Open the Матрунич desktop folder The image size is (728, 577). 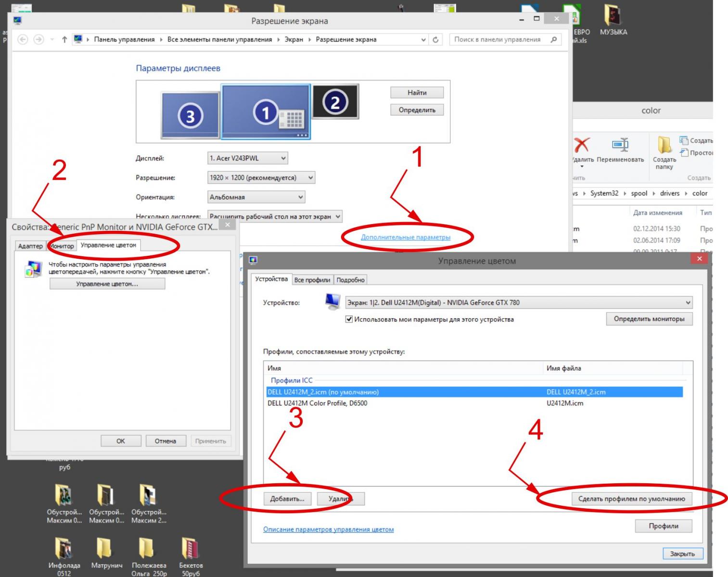pos(106,553)
